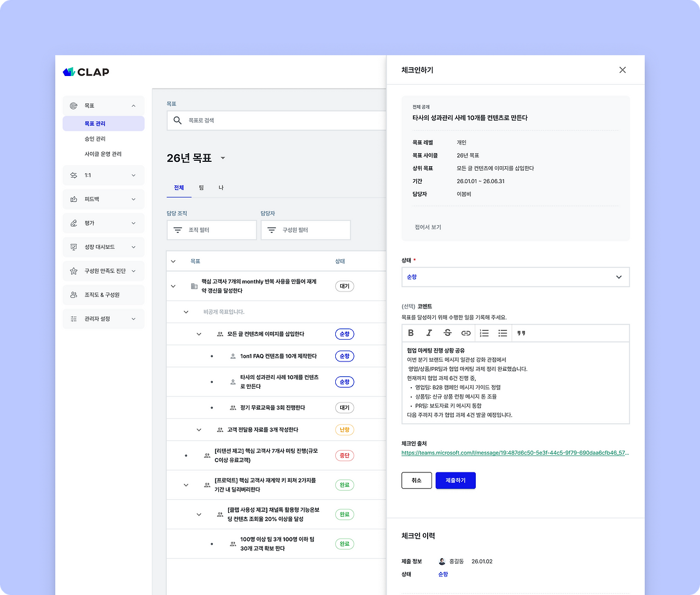Switch to the 팀 tab
Screen dimensions: 700x595
click(x=201, y=188)
